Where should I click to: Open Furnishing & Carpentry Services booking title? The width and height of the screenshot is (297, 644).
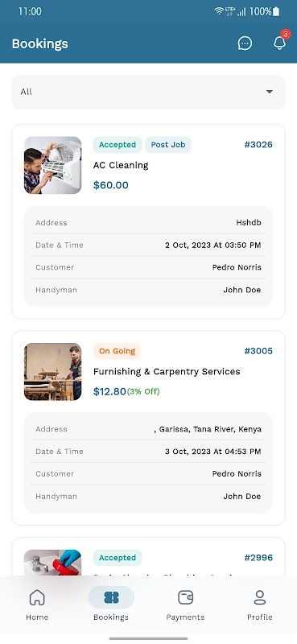point(167,372)
